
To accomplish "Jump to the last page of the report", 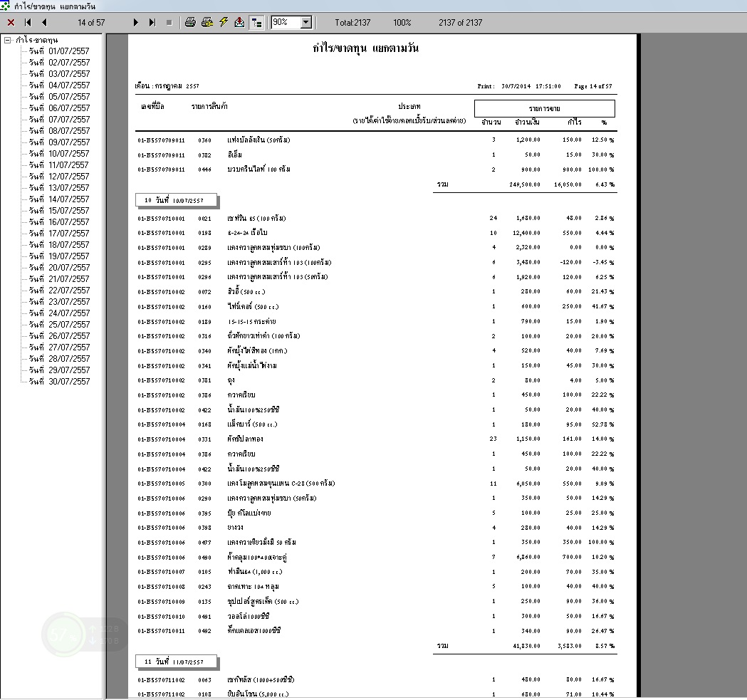I will coord(152,22).
